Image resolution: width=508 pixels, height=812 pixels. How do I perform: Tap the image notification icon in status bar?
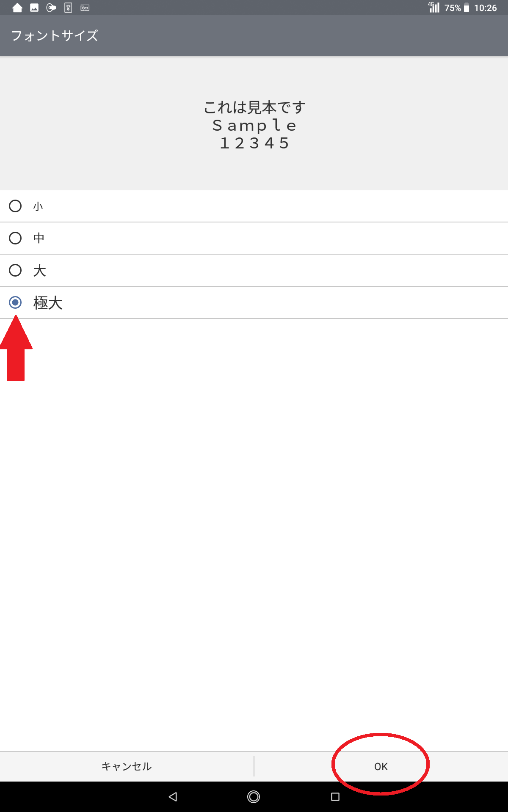click(x=34, y=8)
